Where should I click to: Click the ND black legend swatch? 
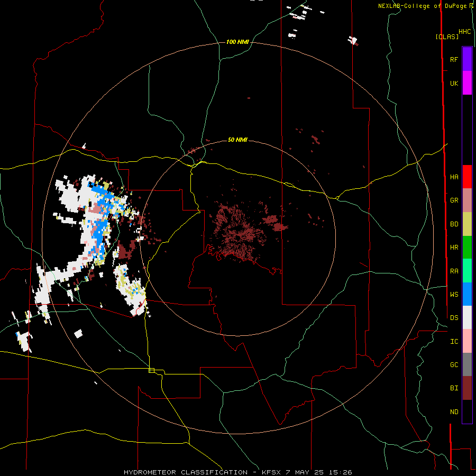(467, 411)
